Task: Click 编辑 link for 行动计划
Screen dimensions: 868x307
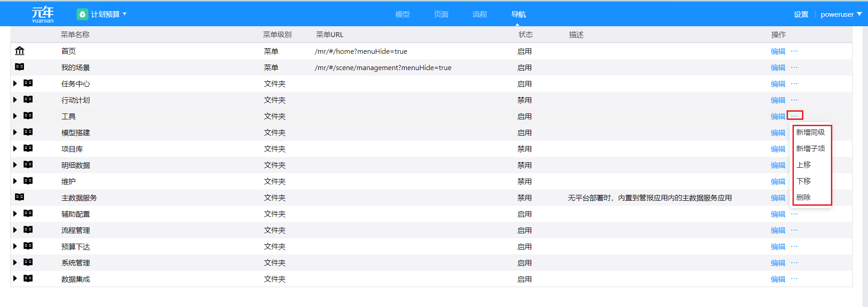Action: pyautogui.click(x=778, y=100)
